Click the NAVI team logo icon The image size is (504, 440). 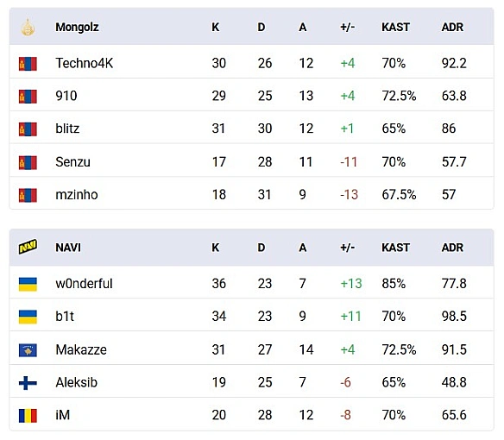pyautogui.click(x=28, y=247)
